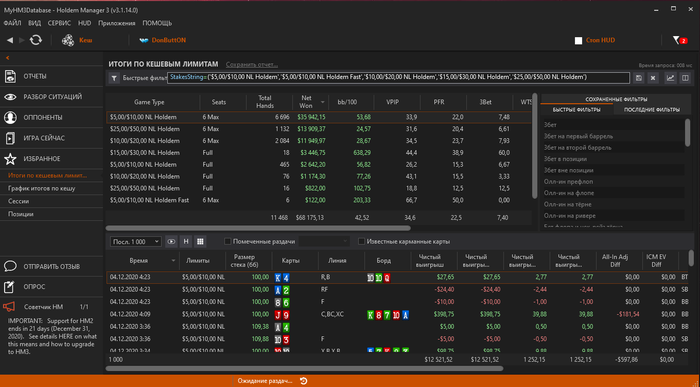Save the current filter with disk icon
Image resolution: width=700 pixels, height=387 pixels.
pyautogui.click(x=639, y=78)
